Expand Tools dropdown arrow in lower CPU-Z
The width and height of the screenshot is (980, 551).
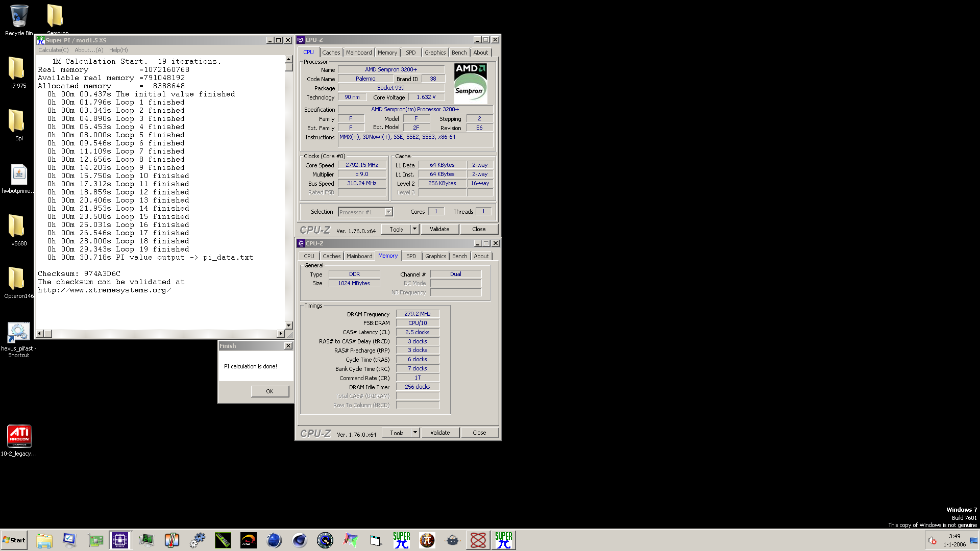point(415,433)
